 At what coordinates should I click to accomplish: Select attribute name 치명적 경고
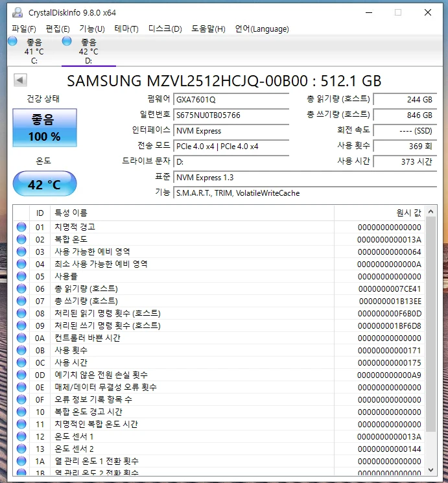click(x=75, y=227)
